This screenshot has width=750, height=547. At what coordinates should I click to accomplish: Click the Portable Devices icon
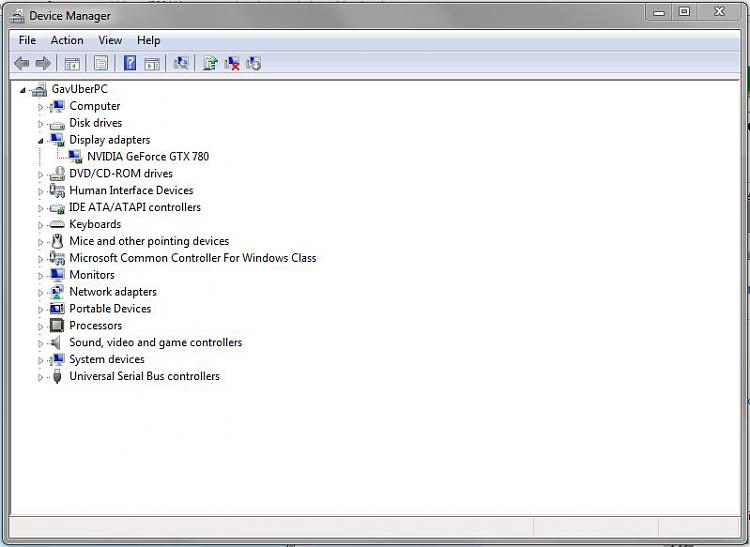[x=57, y=308]
